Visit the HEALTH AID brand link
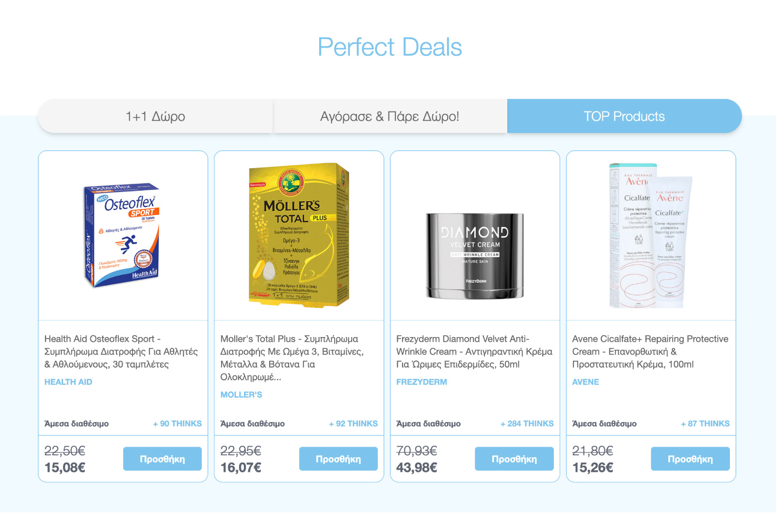Image resolution: width=776 pixels, height=532 pixels. (68, 382)
